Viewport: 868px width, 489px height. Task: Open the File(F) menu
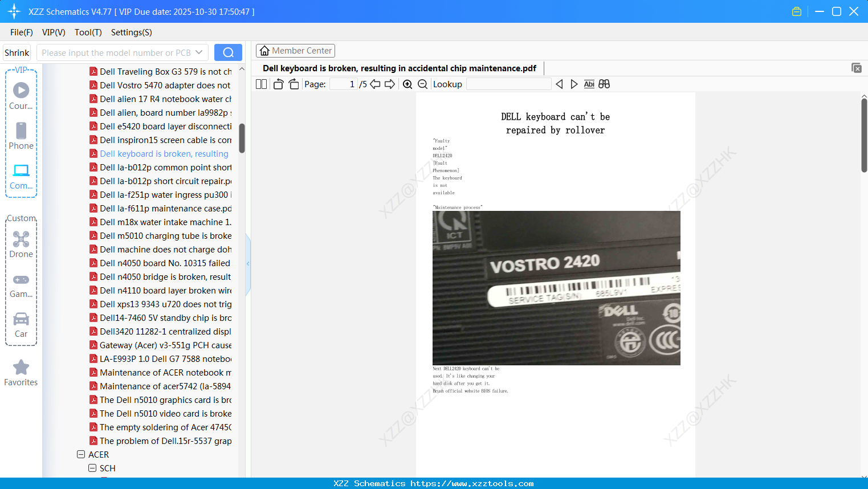point(22,32)
